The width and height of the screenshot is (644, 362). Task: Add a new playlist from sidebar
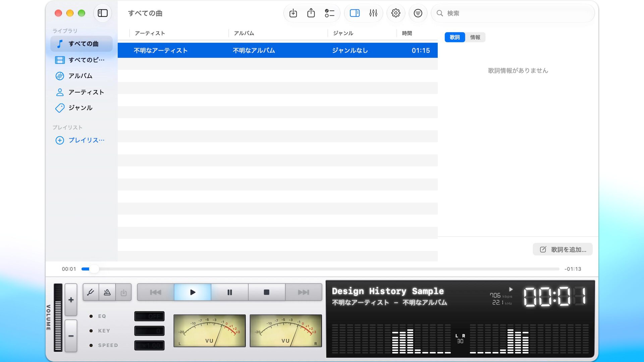(81, 140)
